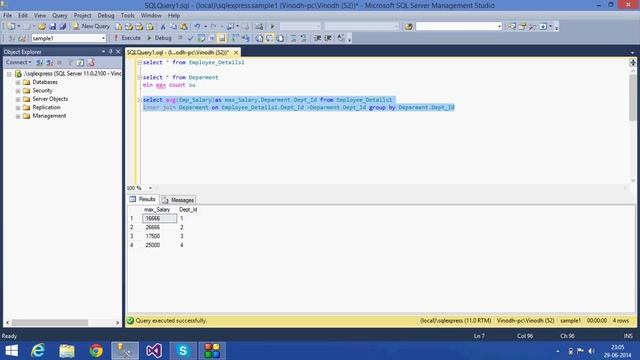This screenshot has height=360, width=640.
Task: Click the Connect dropdown in Object Explorer
Action: [x=18, y=62]
